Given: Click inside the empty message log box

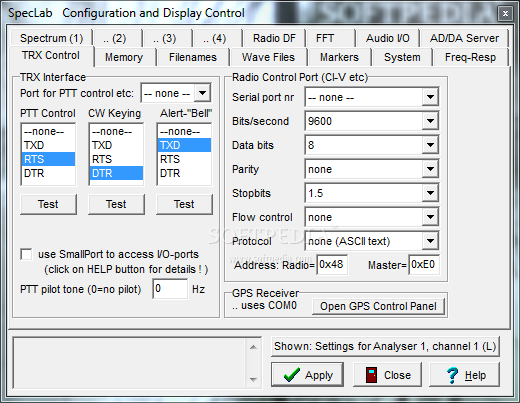Looking at the screenshot, I should [130, 363].
